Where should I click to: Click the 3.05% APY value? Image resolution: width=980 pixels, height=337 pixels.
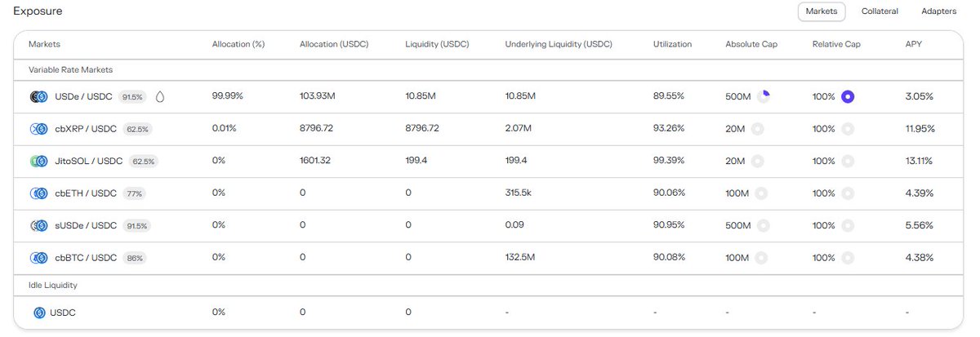(x=920, y=96)
